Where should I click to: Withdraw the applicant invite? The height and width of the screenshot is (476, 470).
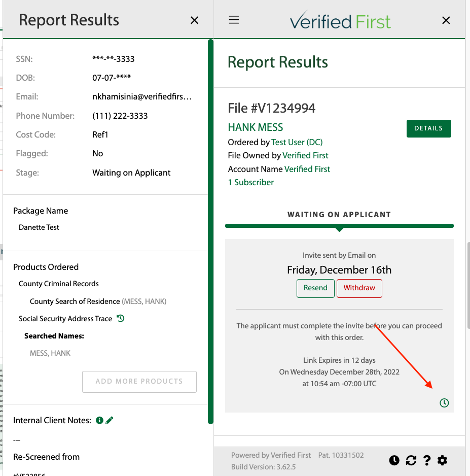359,288
